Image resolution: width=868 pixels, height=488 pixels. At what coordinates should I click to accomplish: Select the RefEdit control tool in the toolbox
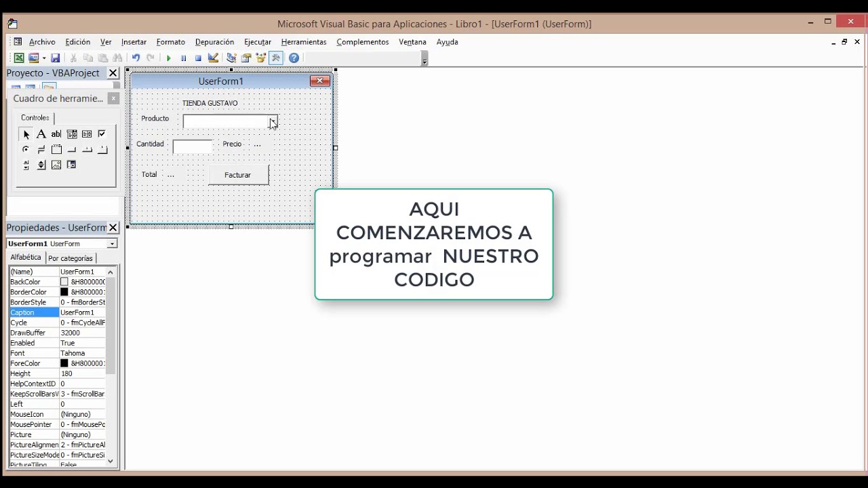point(72,165)
